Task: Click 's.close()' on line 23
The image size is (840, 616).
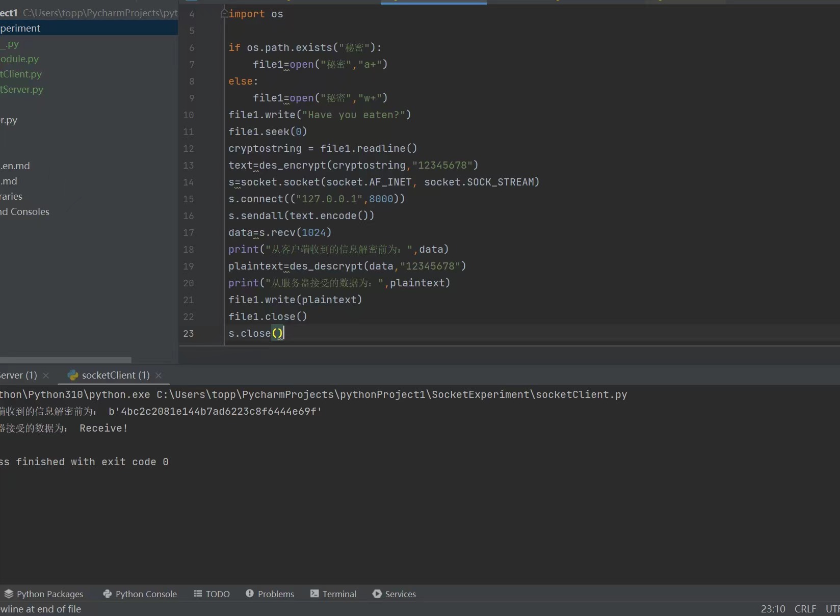Action: point(255,334)
